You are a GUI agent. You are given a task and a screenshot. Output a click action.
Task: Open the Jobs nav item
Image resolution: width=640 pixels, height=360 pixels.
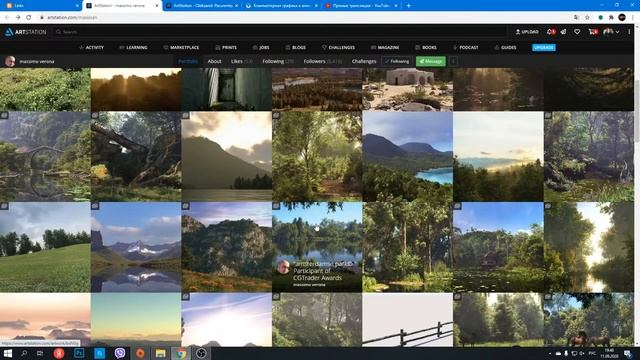coord(261,48)
